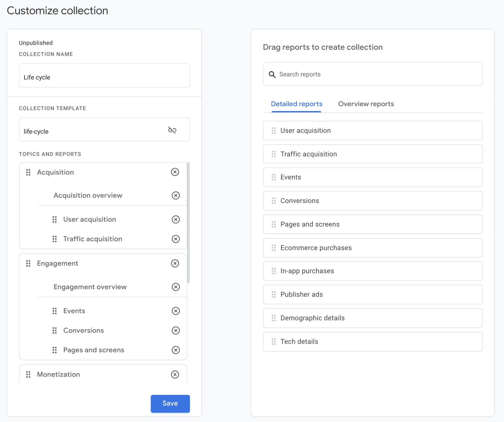Click the unlink template icon next to life-cycle

172,130
